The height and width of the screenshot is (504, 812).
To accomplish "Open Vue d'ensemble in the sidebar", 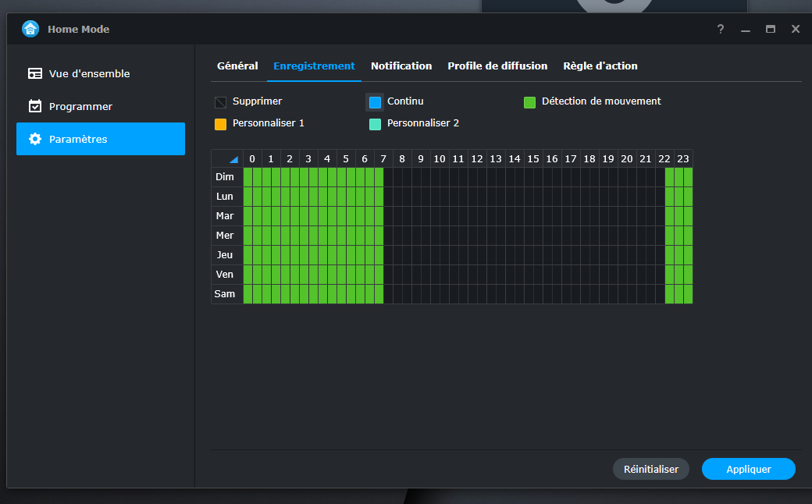I will pyautogui.click(x=89, y=73).
